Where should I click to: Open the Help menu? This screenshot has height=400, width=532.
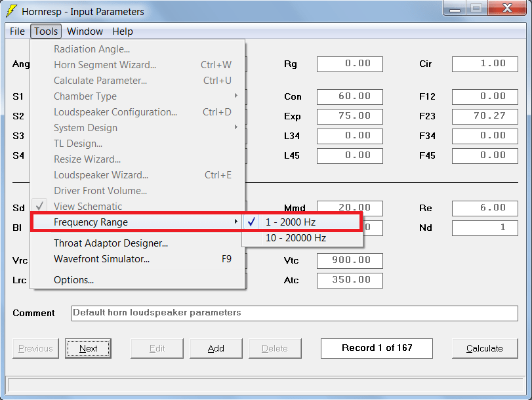(123, 31)
